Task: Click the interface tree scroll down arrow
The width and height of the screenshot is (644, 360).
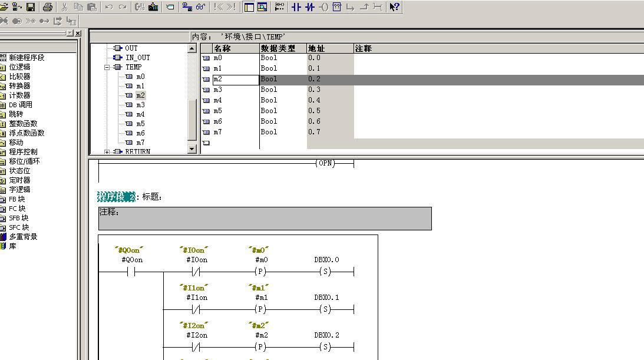Action: [191, 150]
